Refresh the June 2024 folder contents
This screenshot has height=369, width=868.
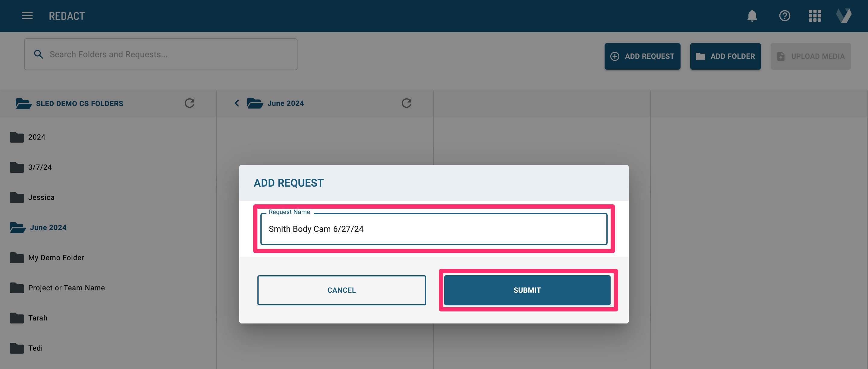click(x=406, y=103)
